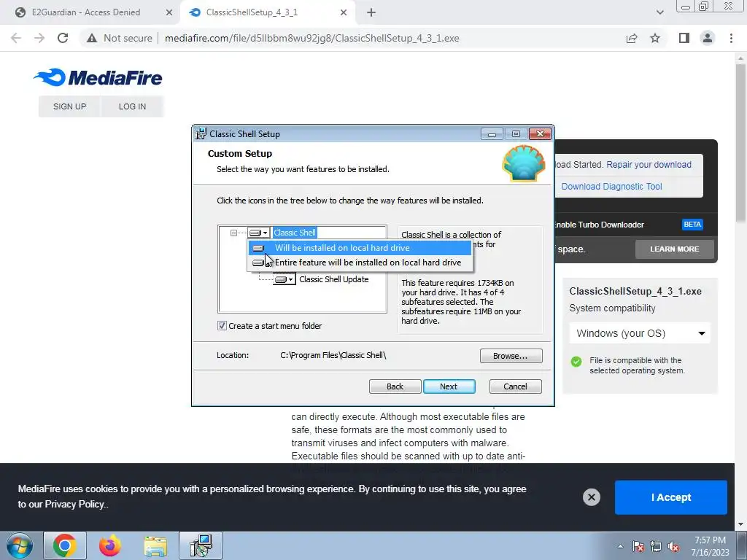Open Windows (your OS) compatibility dropdown
The image size is (747, 560).
(x=639, y=333)
